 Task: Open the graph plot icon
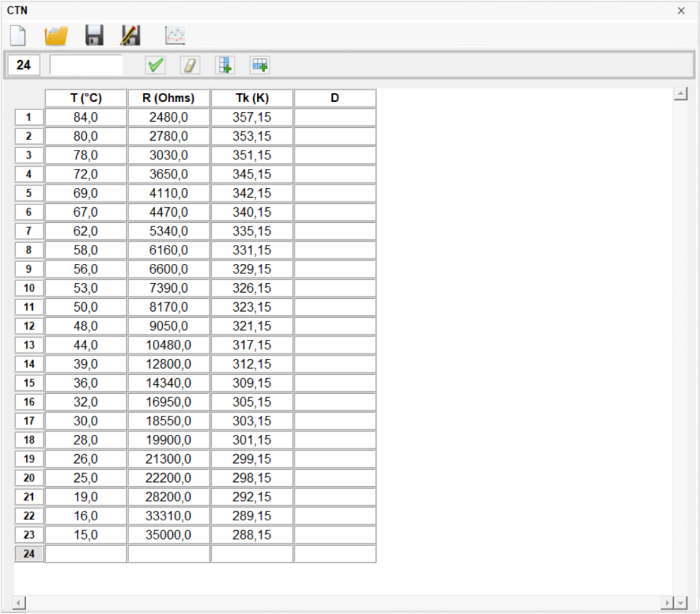coord(175,36)
